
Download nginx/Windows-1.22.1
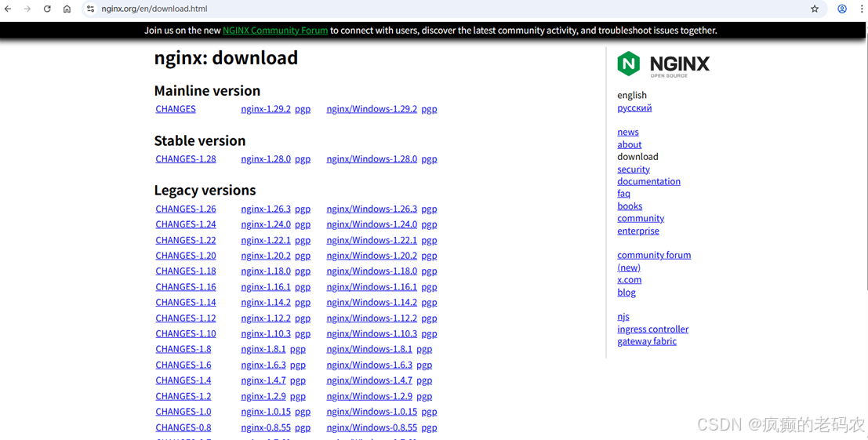pos(372,240)
